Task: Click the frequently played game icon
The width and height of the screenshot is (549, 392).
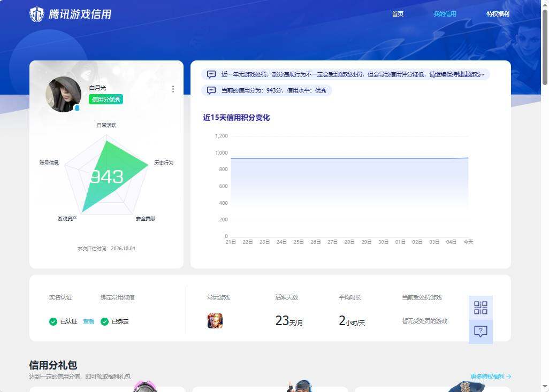Action: [215, 321]
